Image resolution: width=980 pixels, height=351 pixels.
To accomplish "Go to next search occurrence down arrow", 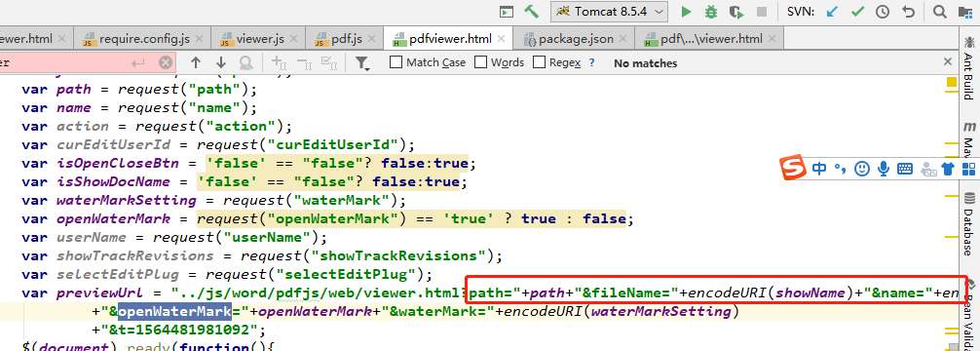I will point(220,62).
